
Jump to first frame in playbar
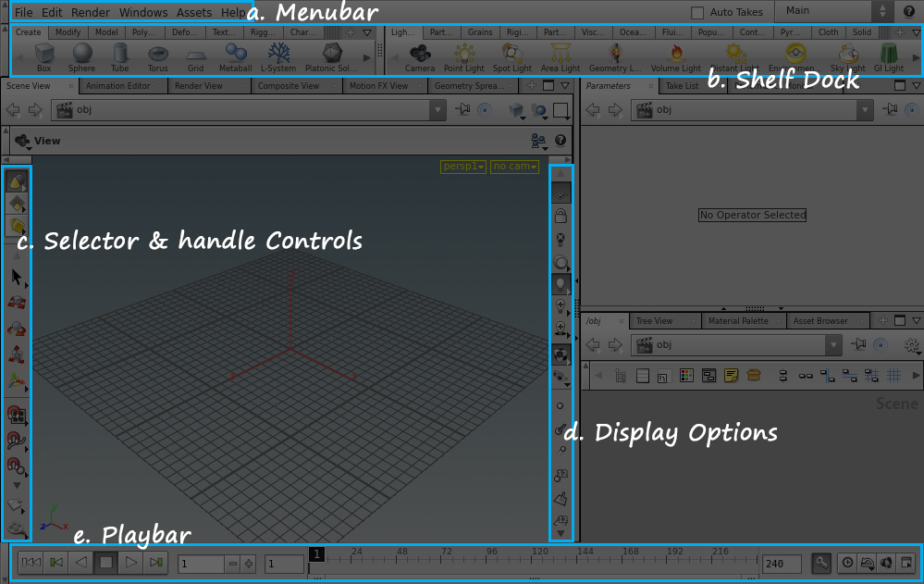click(31, 563)
